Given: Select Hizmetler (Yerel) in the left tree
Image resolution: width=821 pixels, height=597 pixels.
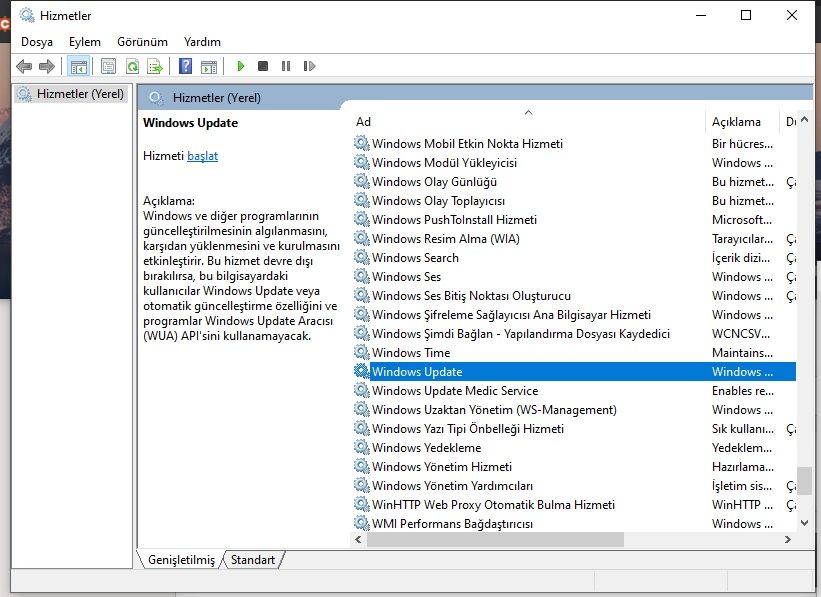Looking at the screenshot, I should click(x=72, y=94).
